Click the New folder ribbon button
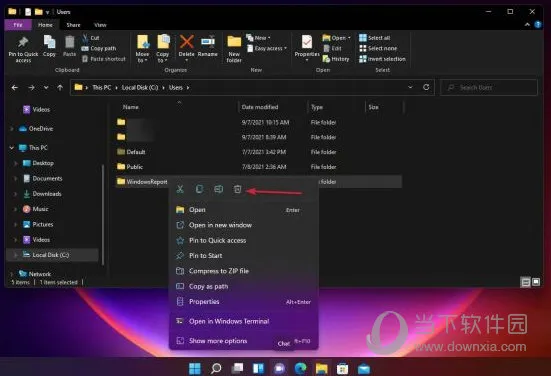The height and width of the screenshot is (376, 551). click(x=234, y=49)
